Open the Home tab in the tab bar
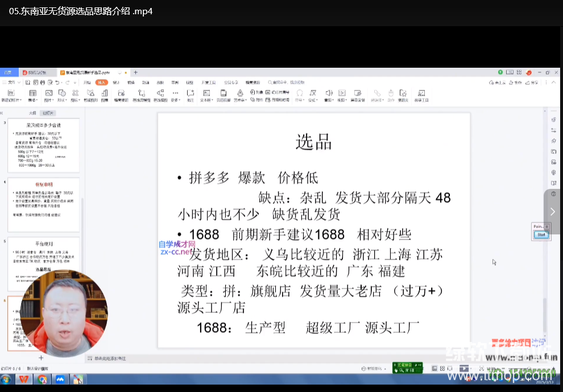This screenshot has height=392, width=563. tap(7, 72)
